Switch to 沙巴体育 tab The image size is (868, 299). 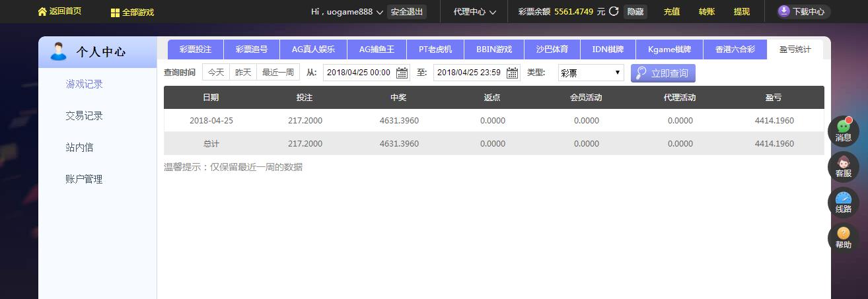pyautogui.click(x=552, y=50)
